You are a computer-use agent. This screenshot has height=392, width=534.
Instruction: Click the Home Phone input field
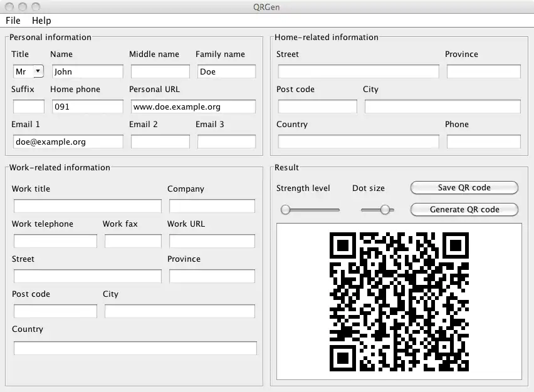pos(484,142)
